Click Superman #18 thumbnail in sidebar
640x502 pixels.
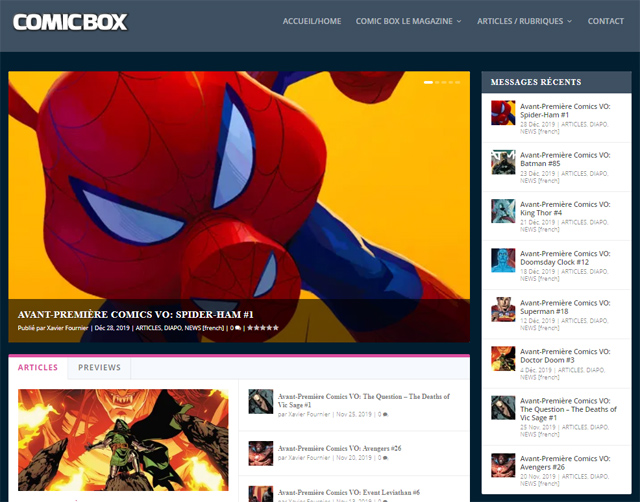tap(503, 309)
